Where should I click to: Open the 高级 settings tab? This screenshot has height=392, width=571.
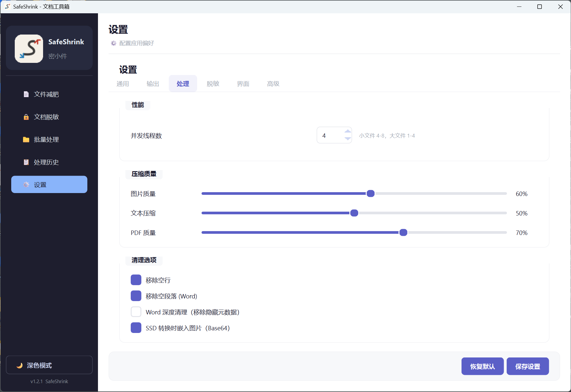coord(273,84)
